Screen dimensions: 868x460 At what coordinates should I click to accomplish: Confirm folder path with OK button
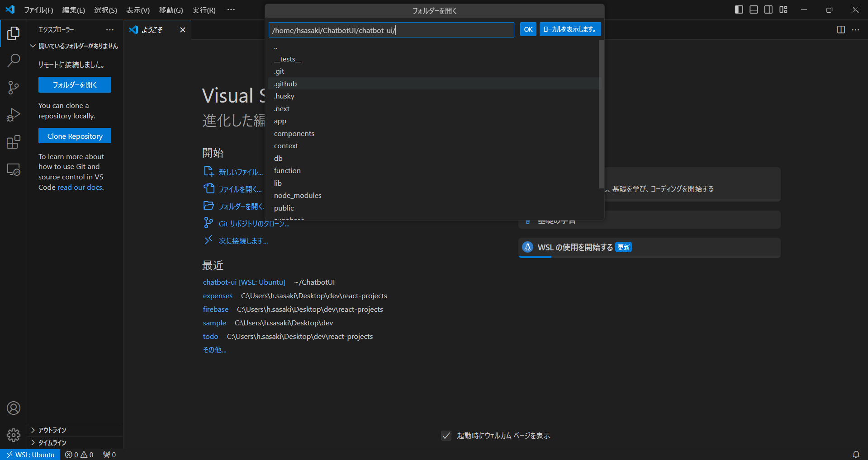(x=528, y=29)
